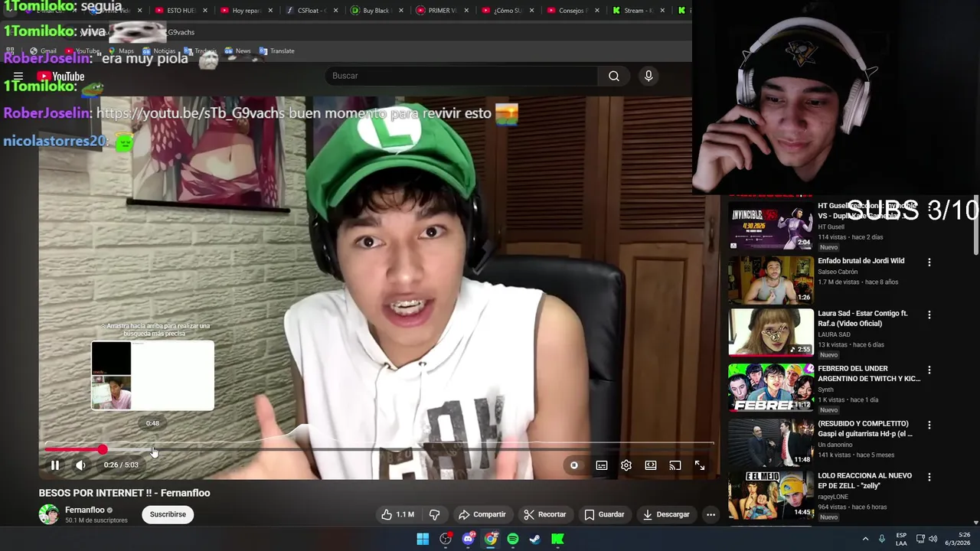
Task: Click the ESP LAA language indicator
Action: pyautogui.click(x=902, y=539)
